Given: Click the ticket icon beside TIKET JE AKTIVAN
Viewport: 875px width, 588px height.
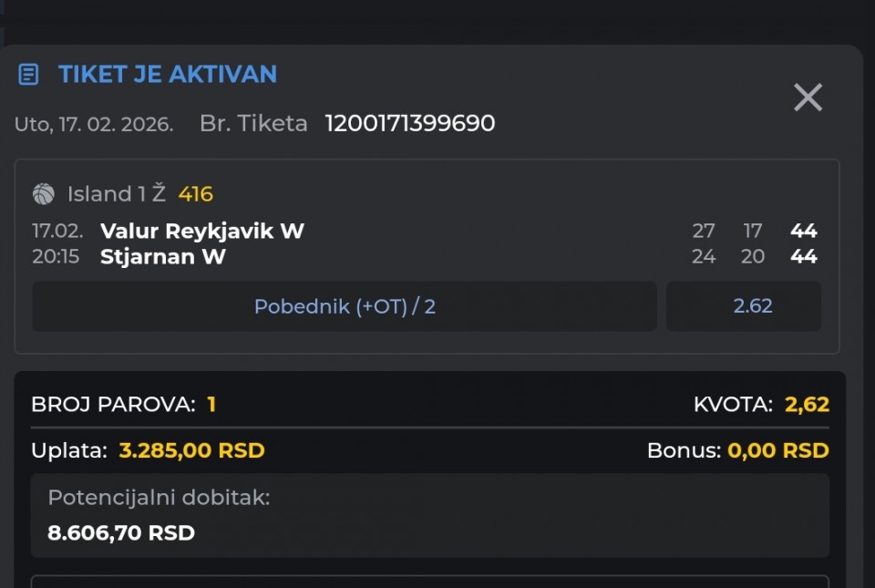Looking at the screenshot, I should [28, 75].
